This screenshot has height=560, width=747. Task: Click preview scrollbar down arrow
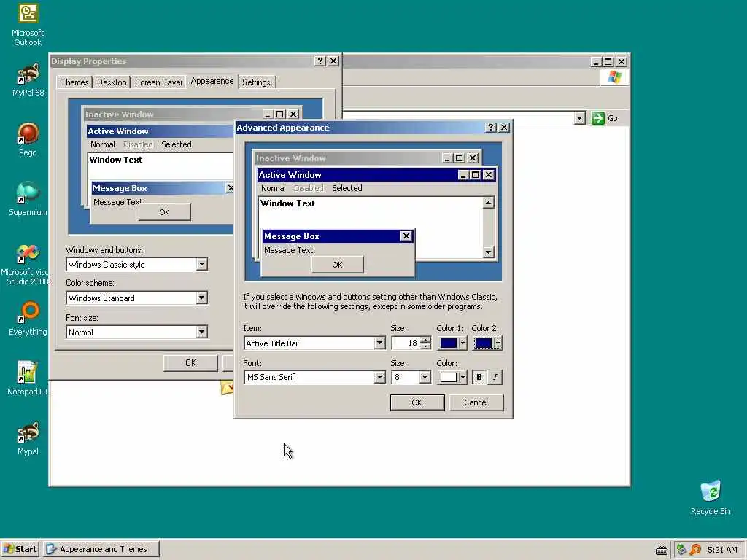tap(488, 252)
